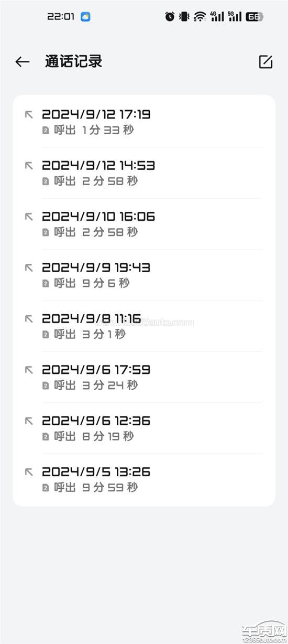Tap the Wi-Fi signal status icon

(200, 17)
